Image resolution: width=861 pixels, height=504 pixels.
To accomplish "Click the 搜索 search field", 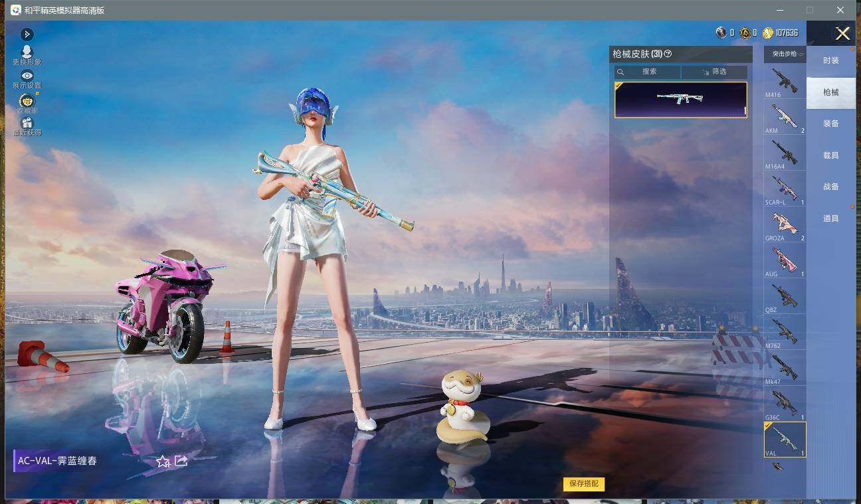I will click(x=648, y=72).
